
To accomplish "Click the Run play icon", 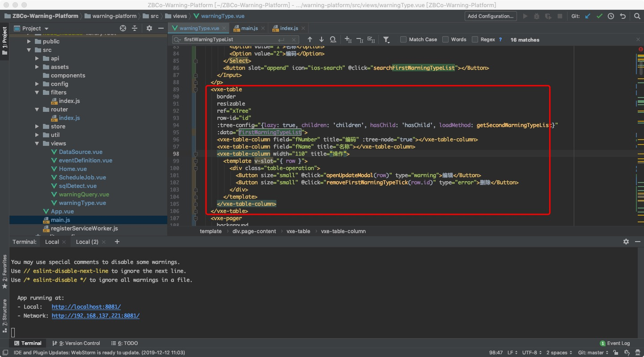I will coord(525,16).
